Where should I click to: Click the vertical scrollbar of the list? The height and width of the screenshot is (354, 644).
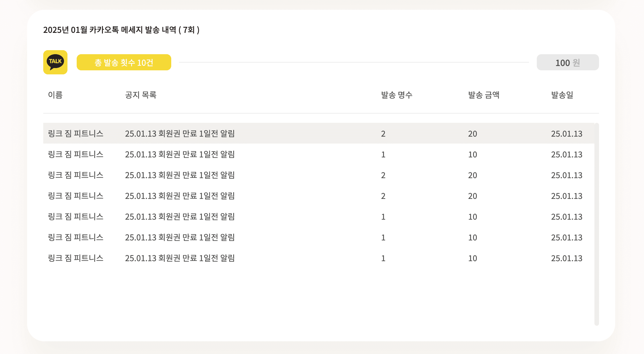point(597,224)
